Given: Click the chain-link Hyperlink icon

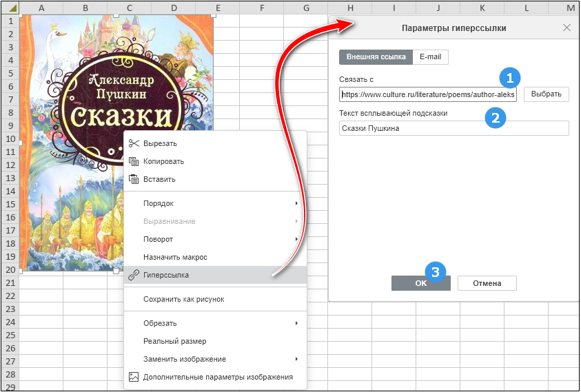Looking at the screenshot, I should click(x=134, y=275).
